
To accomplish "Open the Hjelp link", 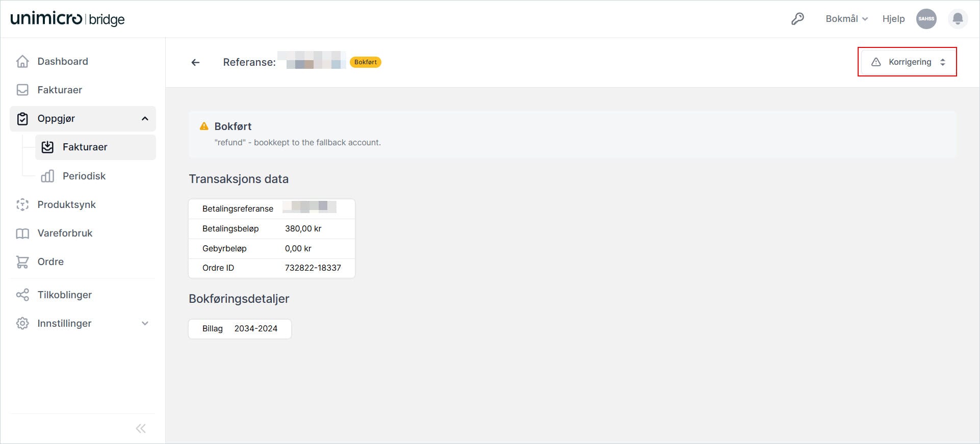I will coord(893,19).
